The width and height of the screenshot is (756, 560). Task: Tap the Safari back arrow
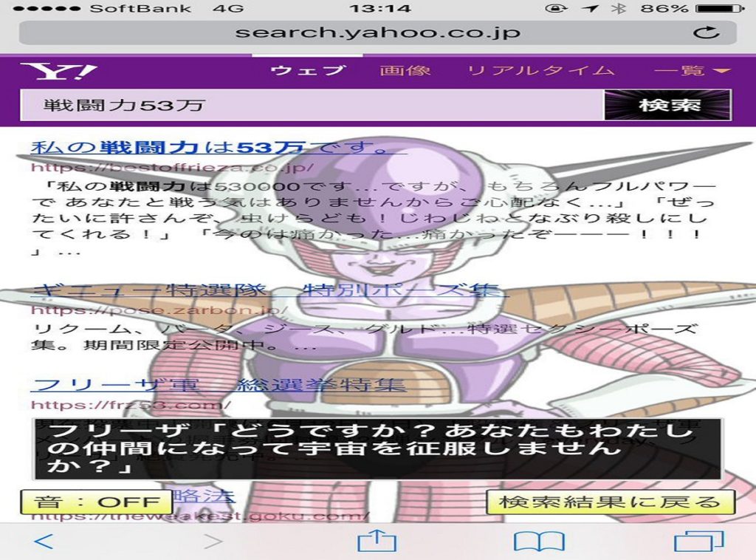point(44,542)
